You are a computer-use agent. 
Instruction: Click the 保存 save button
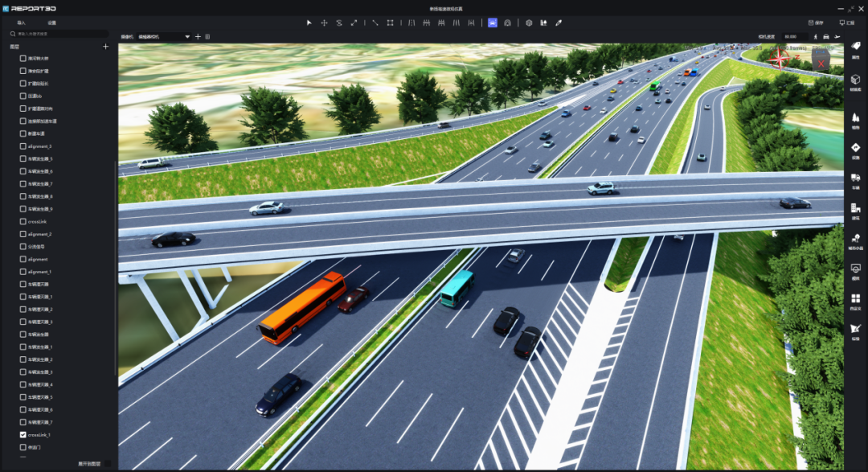[x=816, y=23]
